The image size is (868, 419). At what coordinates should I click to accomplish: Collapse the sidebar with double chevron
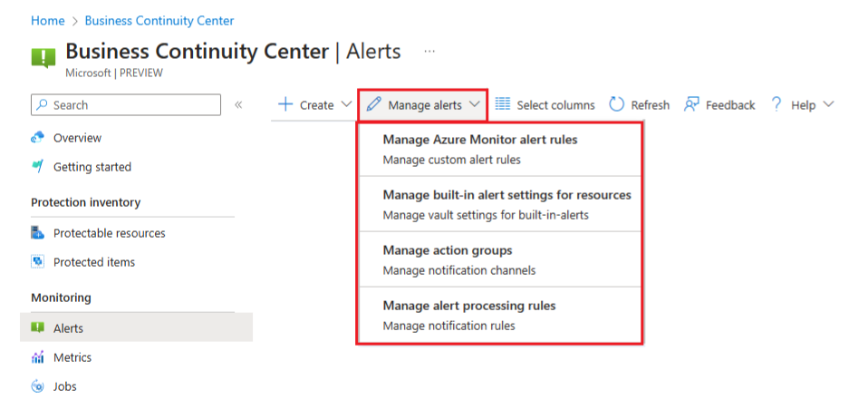tap(238, 105)
